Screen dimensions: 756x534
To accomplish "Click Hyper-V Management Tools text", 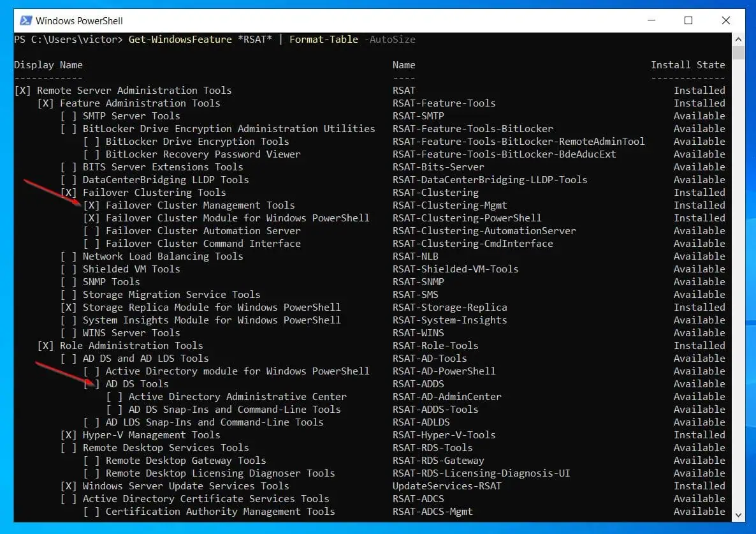I will (152, 435).
